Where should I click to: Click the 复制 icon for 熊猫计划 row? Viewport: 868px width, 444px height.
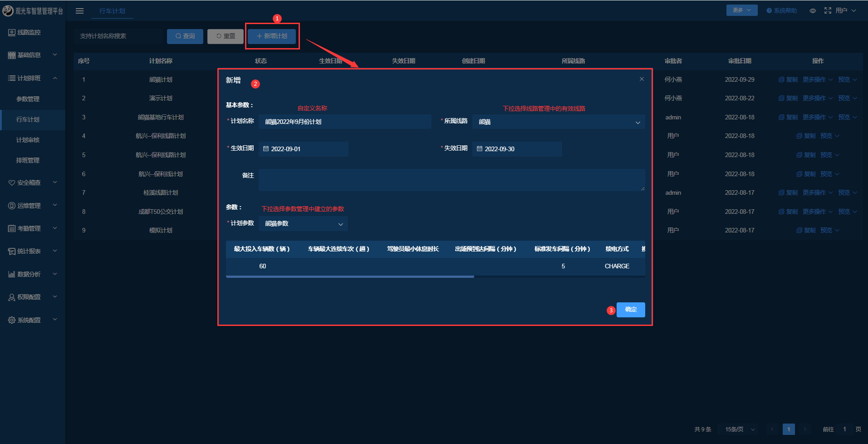tap(781, 79)
